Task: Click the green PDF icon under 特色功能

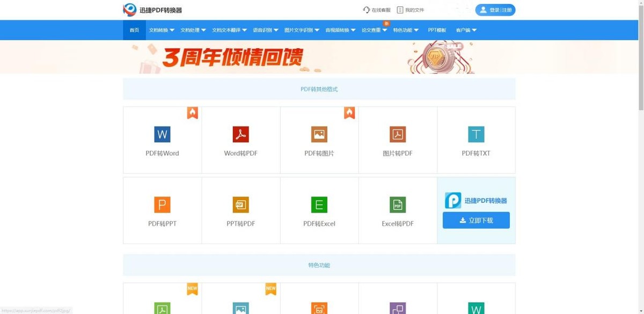Action: click(x=162, y=308)
